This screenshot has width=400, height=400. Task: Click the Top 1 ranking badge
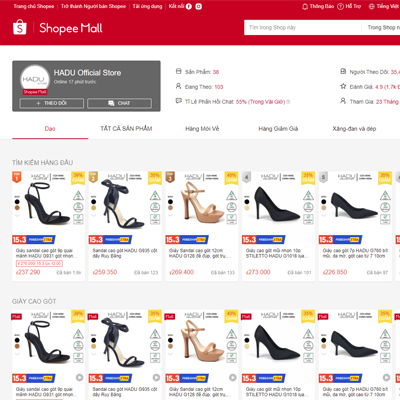[x=17, y=177]
